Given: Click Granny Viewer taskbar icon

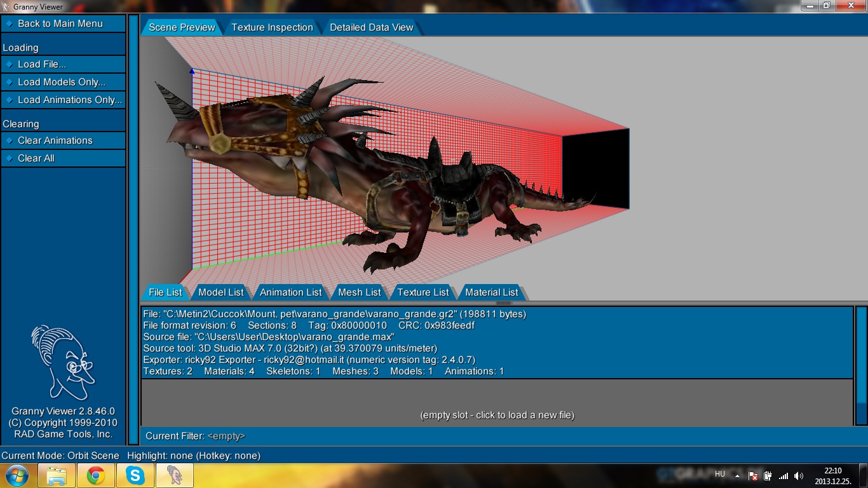Looking at the screenshot, I should pyautogui.click(x=174, y=475).
